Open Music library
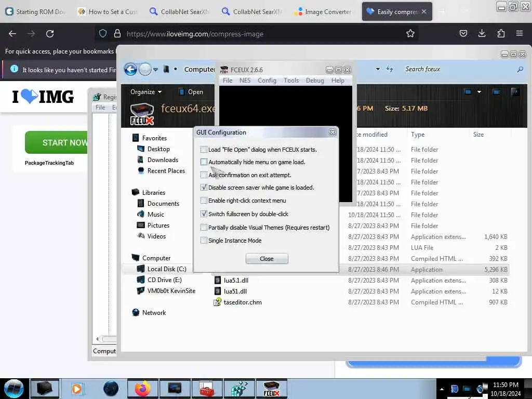532x399 pixels. 151,214
